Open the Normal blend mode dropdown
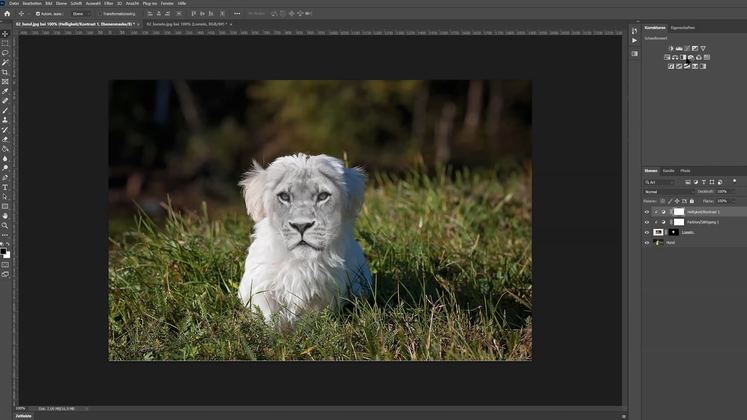The width and height of the screenshot is (747, 420). tap(669, 191)
